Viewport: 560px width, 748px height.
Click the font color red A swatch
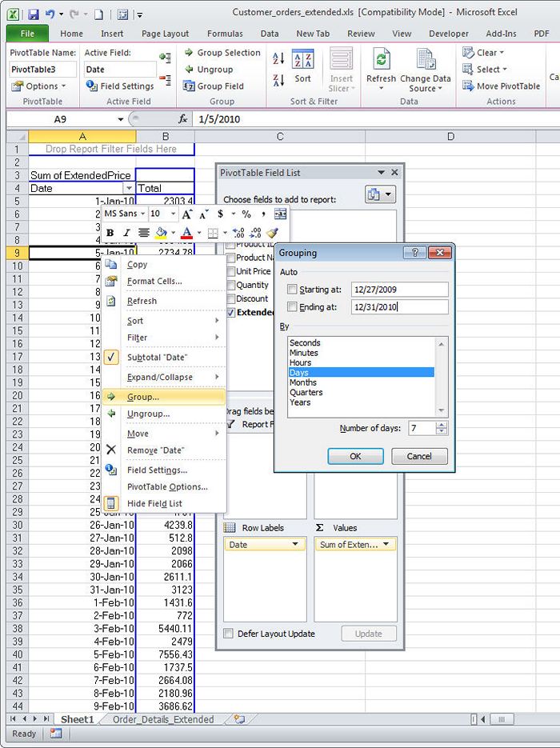(186, 233)
